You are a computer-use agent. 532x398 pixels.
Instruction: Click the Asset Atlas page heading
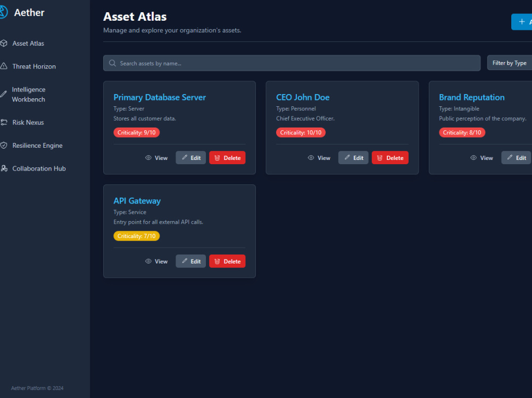click(135, 16)
